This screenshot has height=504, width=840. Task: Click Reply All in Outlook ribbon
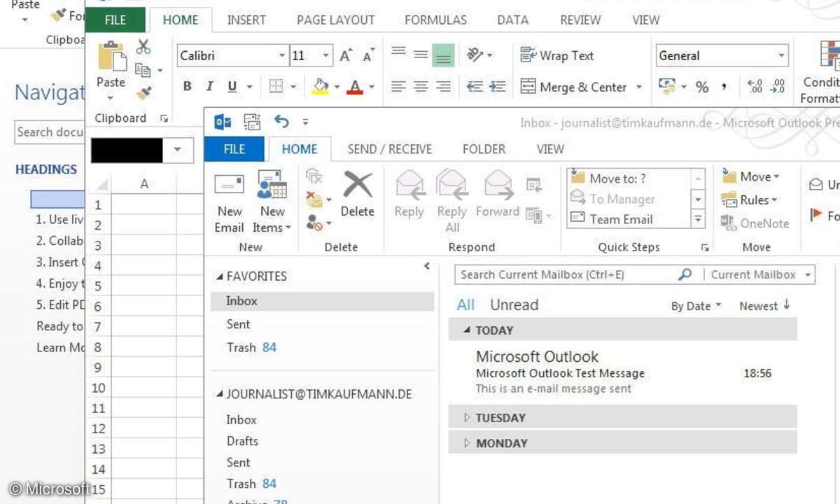[452, 202]
